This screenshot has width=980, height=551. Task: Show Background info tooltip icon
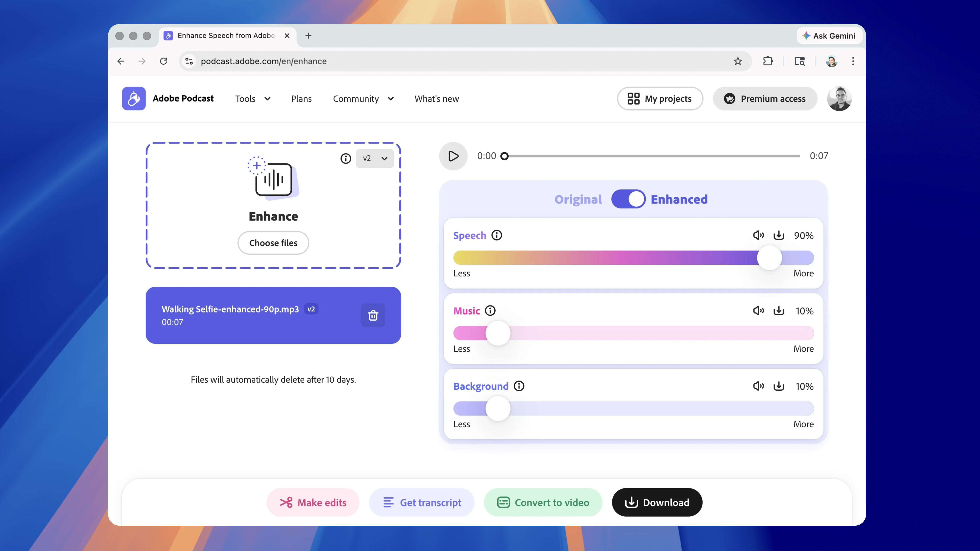pos(519,386)
